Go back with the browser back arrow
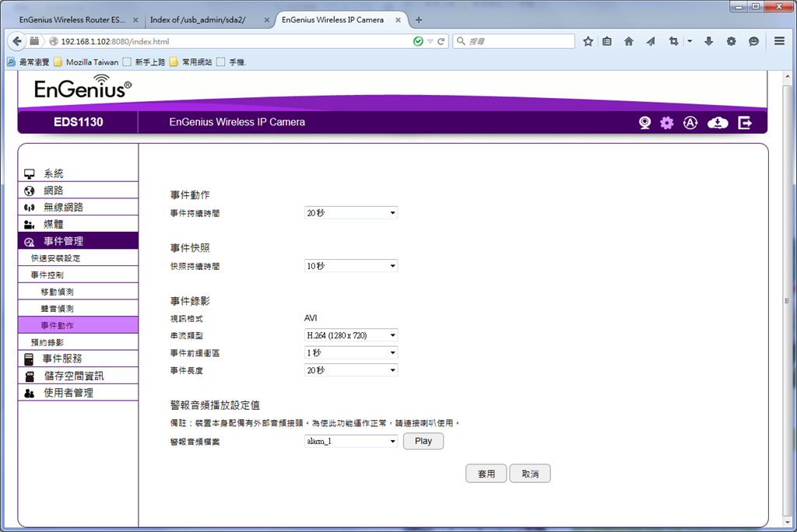 coord(17,41)
